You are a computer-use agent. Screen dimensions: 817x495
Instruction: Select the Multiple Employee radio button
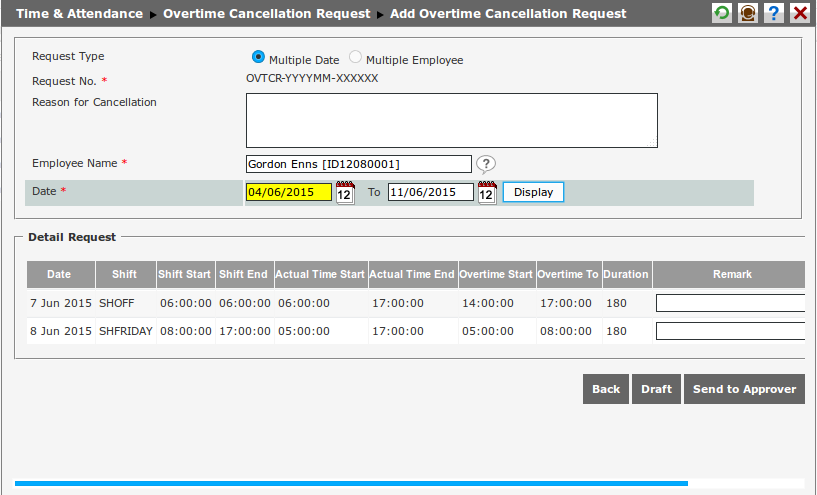356,58
